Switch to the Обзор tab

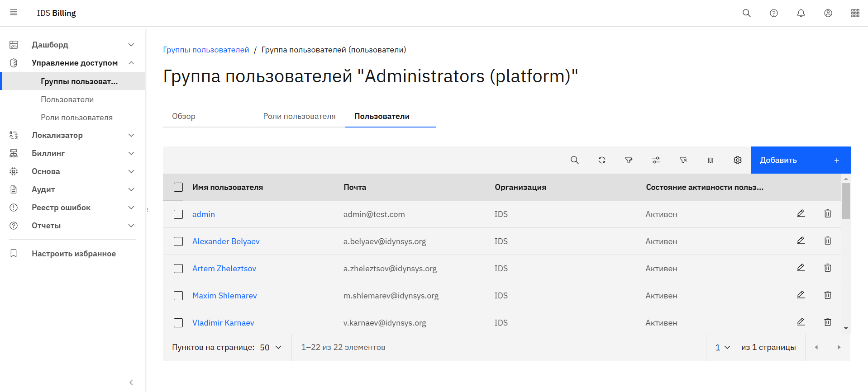pos(184,116)
